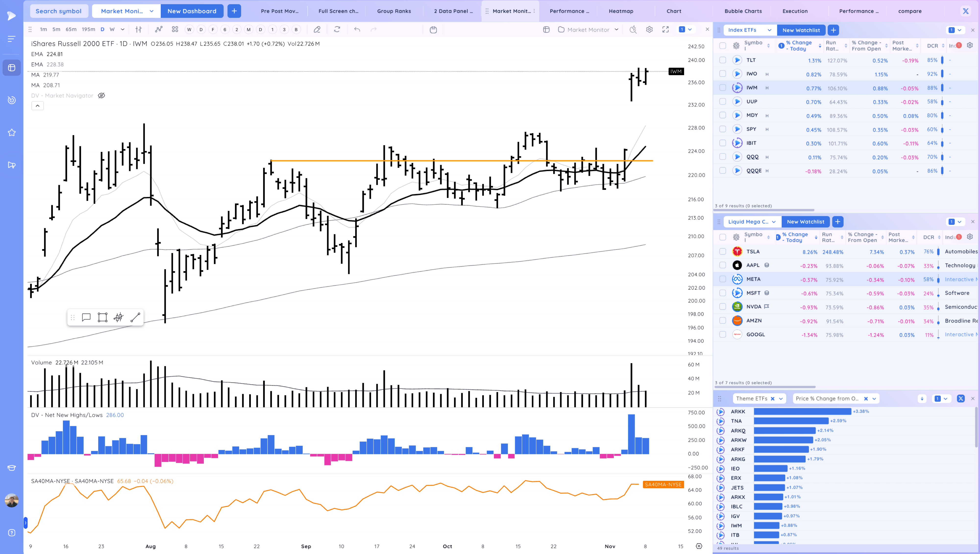Image resolution: width=980 pixels, height=554 pixels.
Task: Open the Bubble Charts tab
Action: point(743,11)
